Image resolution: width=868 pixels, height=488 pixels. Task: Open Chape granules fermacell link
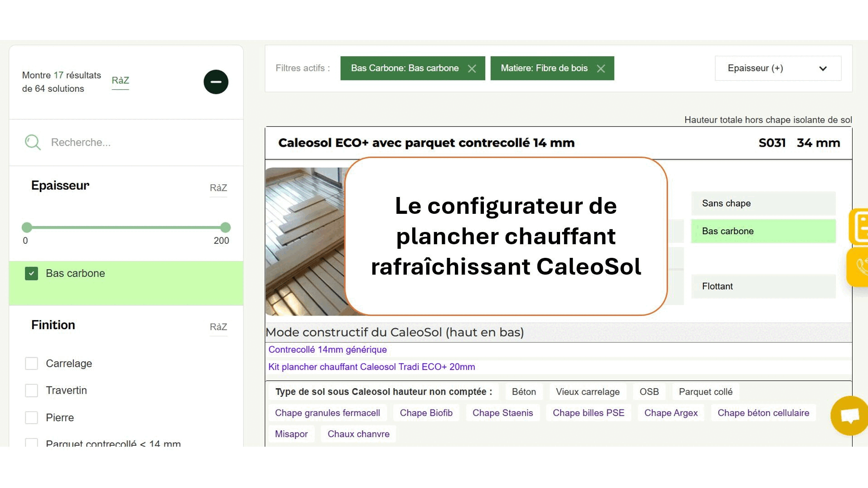327,413
